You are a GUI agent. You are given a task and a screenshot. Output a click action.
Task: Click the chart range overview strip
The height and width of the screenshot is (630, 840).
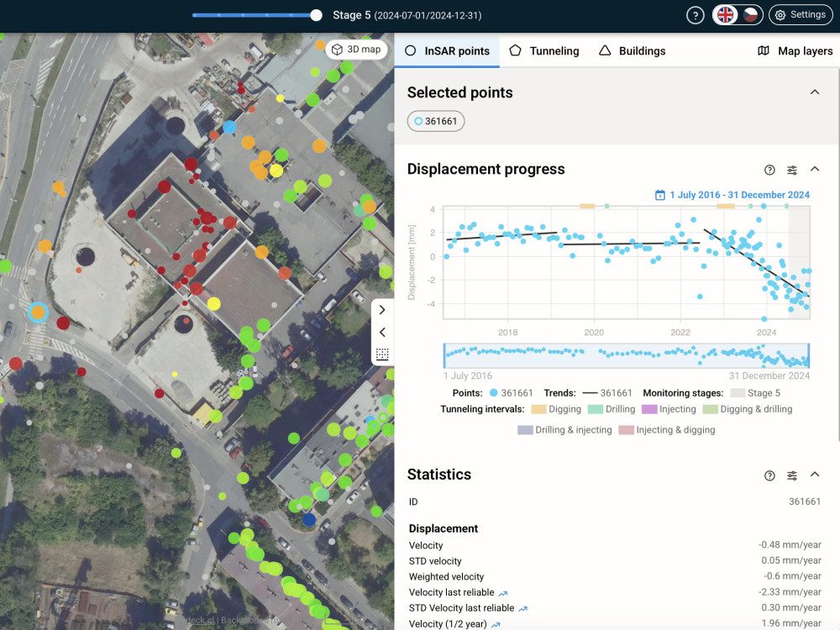pyautogui.click(x=627, y=355)
